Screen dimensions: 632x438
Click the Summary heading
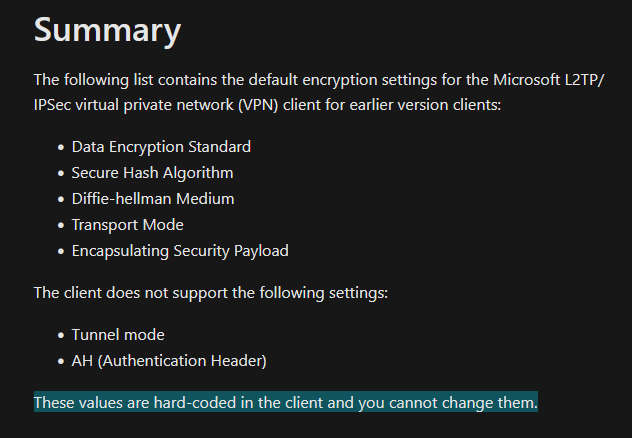(x=107, y=30)
